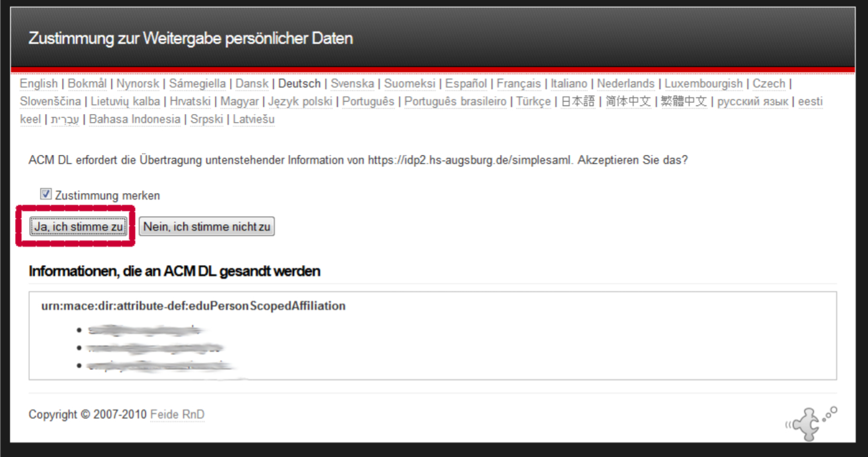868x457 pixels.
Task: Open the Feide RnD link
Action: coord(177,415)
